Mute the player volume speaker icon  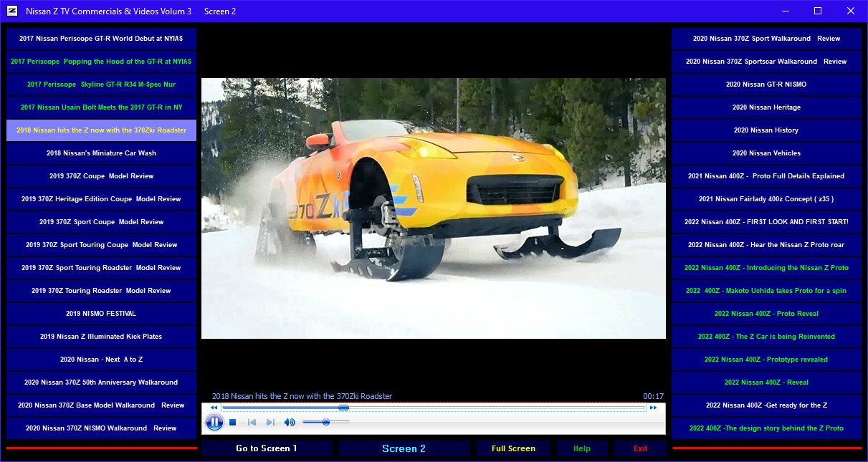(290, 423)
